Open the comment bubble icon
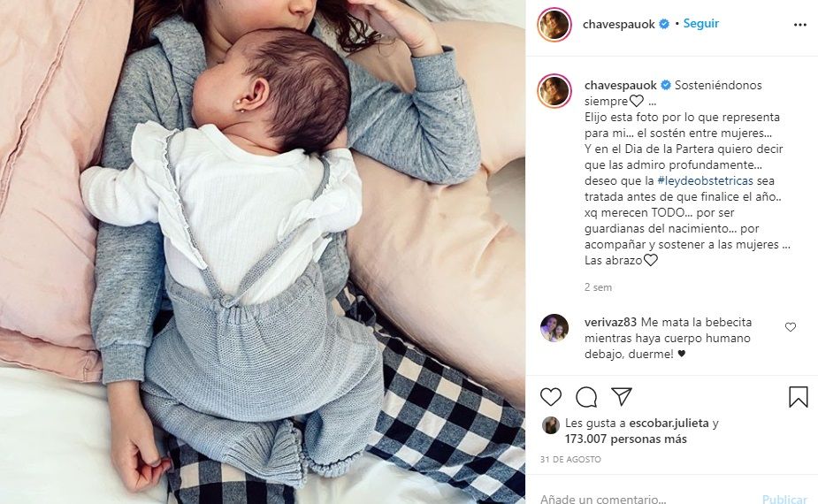The image size is (818, 504). [585, 397]
